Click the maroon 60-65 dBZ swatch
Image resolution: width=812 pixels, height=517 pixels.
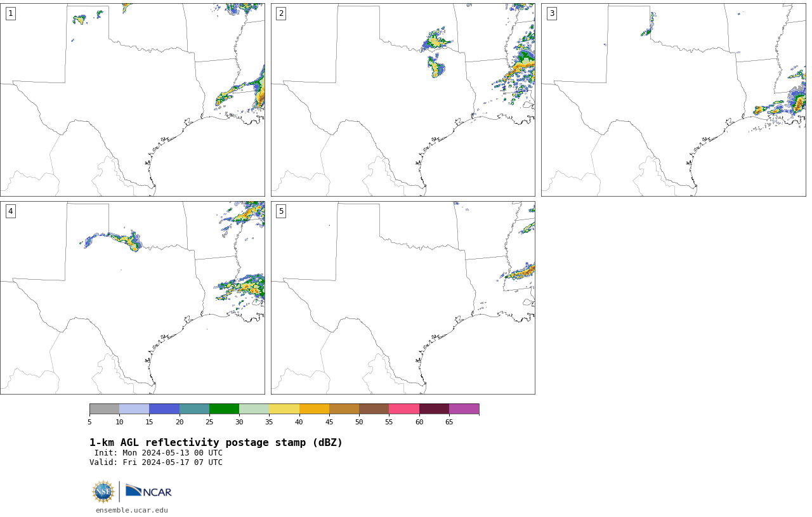coord(434,409)
